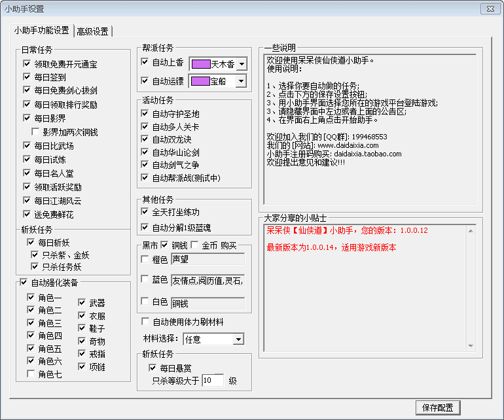Disable 自动帮派战(测试中) checkbox
504x420 pixels.
pos(145,177)
